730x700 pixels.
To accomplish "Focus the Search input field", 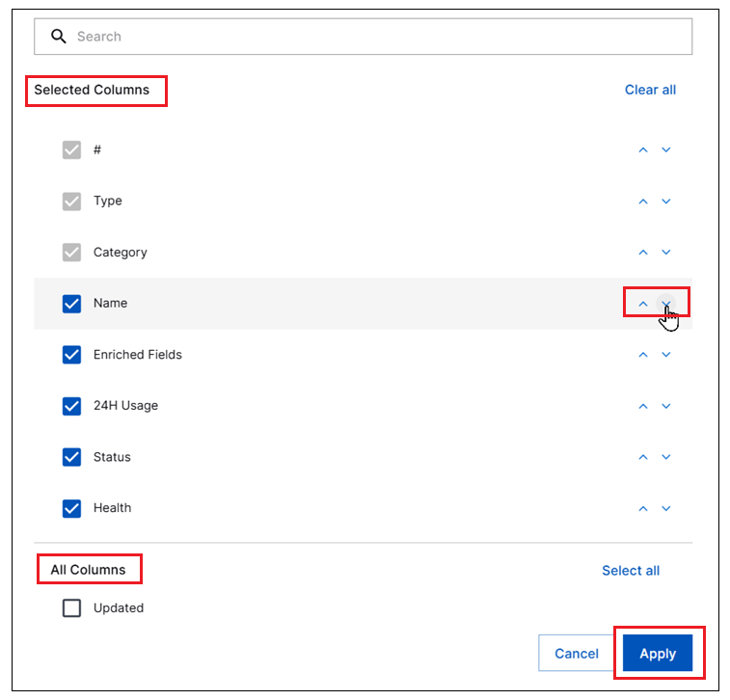I will tap(363, 37).
